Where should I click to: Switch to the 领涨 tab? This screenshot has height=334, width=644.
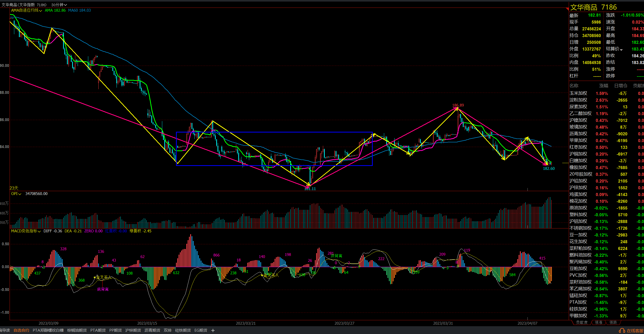tap(598, 322)
